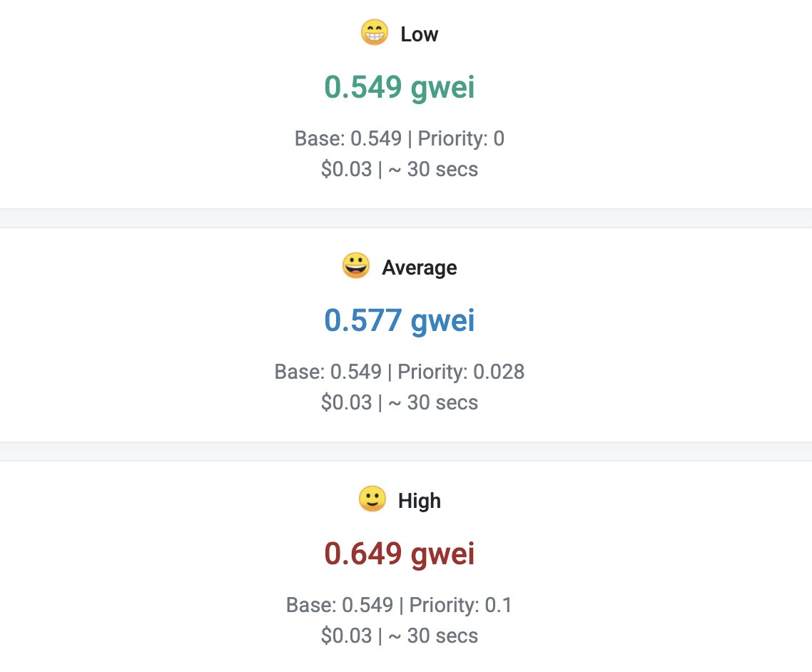Click the blue 0.577 gwei value

(x=400, y=320)
